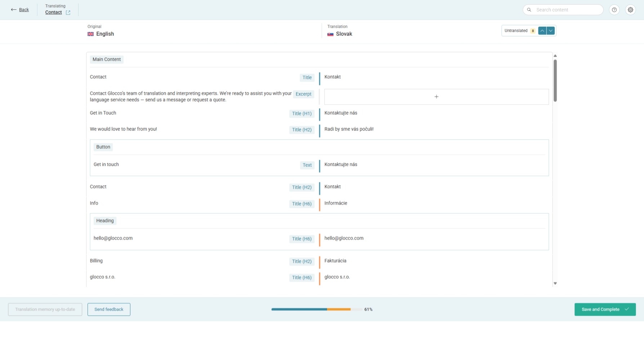The height and width of the screenshot is (339, 644).
Task: Select the Main Content section label
Action: tap(107, 59)
